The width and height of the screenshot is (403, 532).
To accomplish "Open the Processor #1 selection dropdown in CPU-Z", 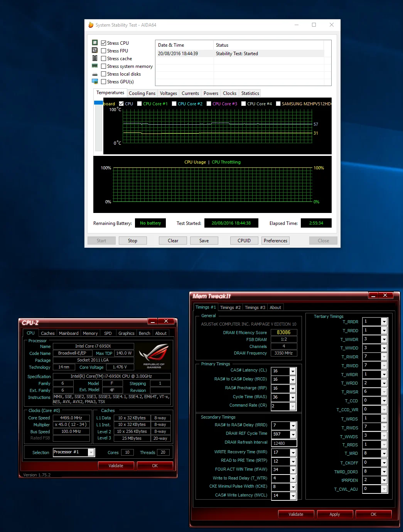I will click(x=91, y=452).
